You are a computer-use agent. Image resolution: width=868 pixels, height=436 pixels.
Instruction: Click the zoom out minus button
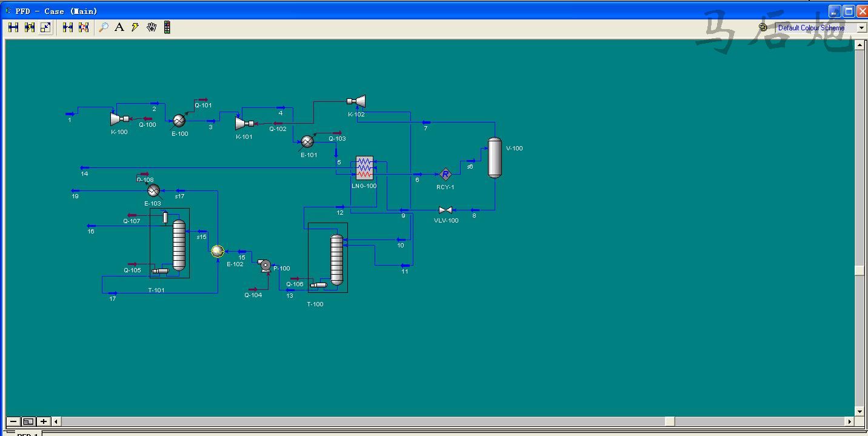13,421
